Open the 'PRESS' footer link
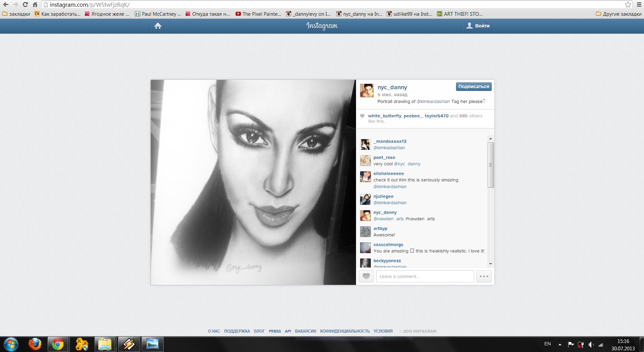 point(275,331)
